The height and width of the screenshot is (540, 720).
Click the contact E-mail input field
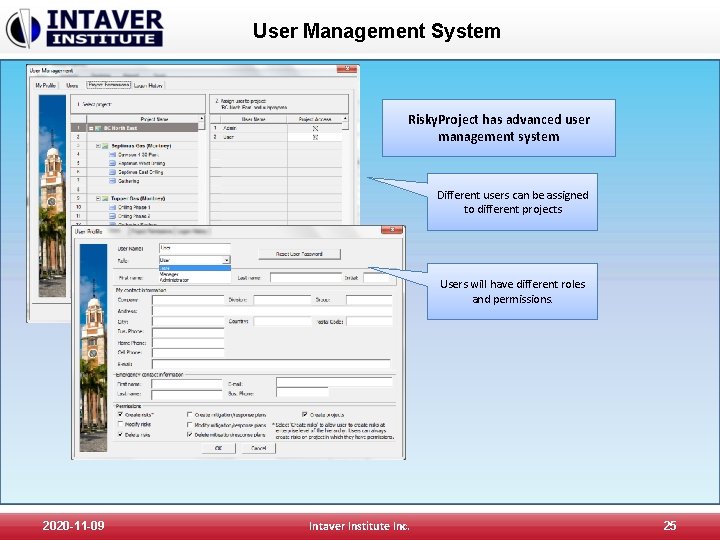tap(271, 364)
